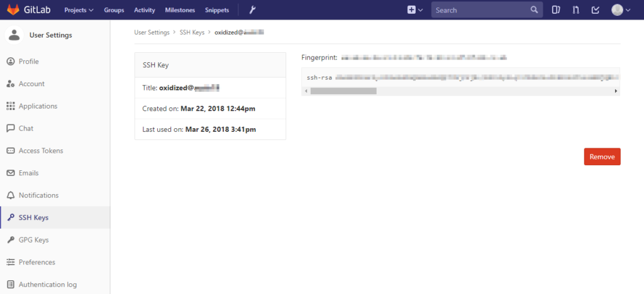This screenshot has height=294, width=644.
Task: Click the search magnifier icon
Action: tap(534, 10)
